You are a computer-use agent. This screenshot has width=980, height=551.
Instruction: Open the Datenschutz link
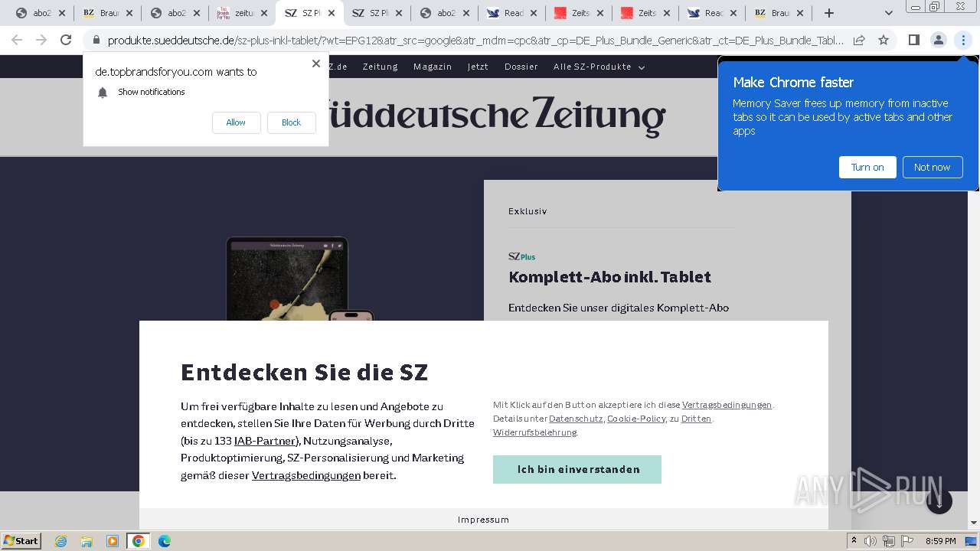pyautogui.click(x=576, y=419)
